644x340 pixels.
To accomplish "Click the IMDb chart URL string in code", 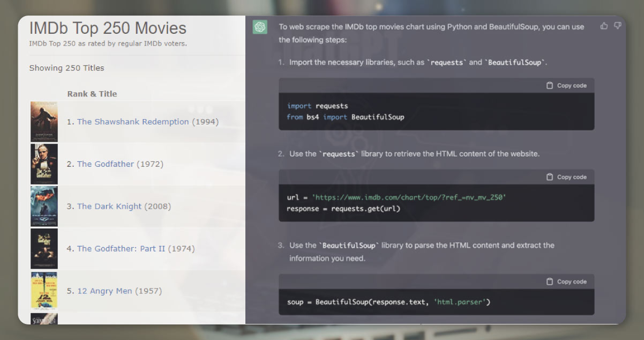I will 409,197.
